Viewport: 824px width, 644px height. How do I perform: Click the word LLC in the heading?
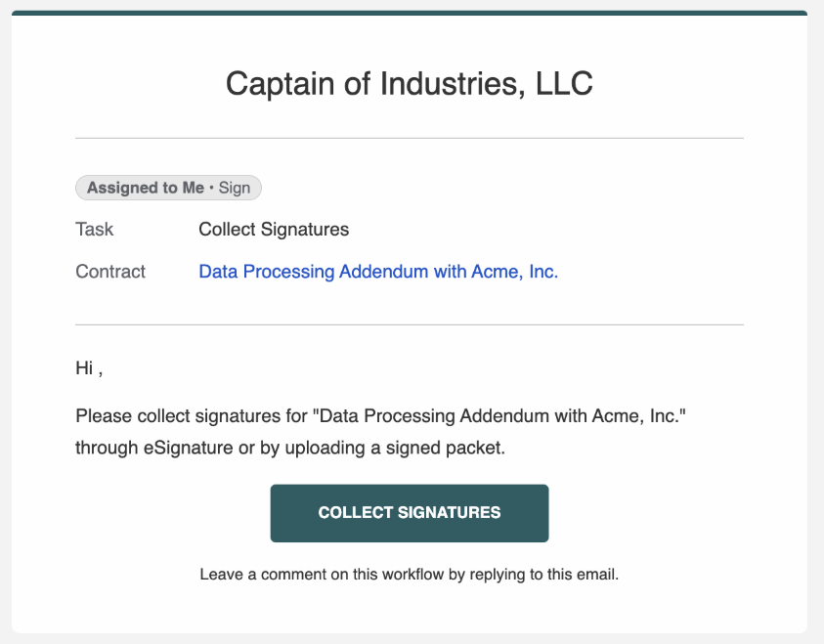point(564,84)
